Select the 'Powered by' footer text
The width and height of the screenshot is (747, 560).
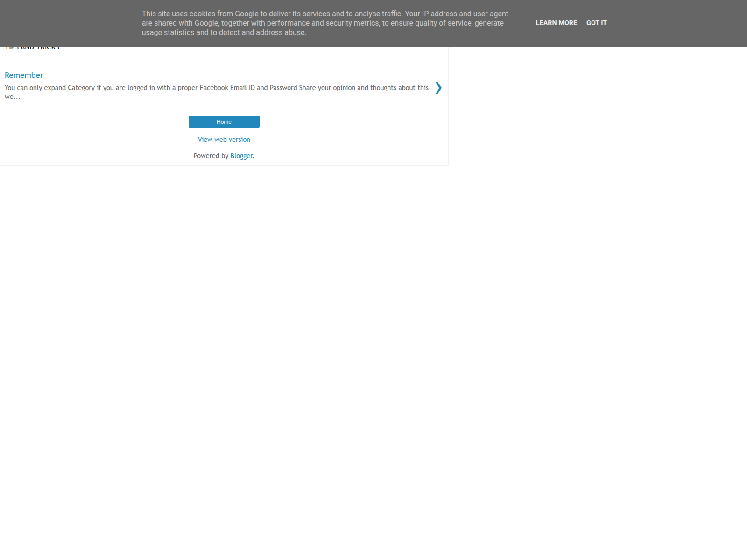[211, 156]
